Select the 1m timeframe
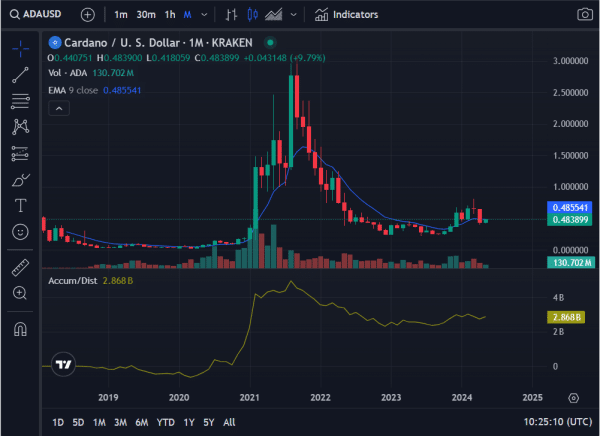The image size is (600, 436). click(121, 15)
